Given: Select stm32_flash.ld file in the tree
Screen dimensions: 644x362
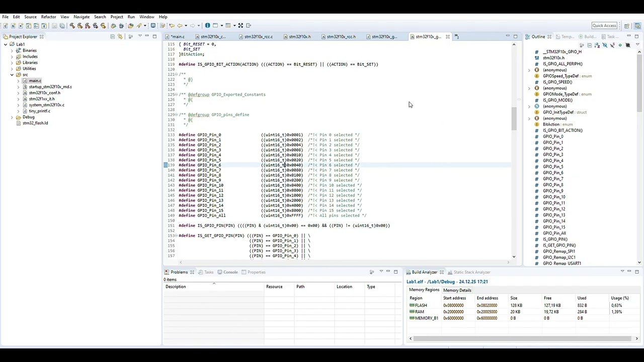Looking at the screenshot, I should (x=35, y=123).
